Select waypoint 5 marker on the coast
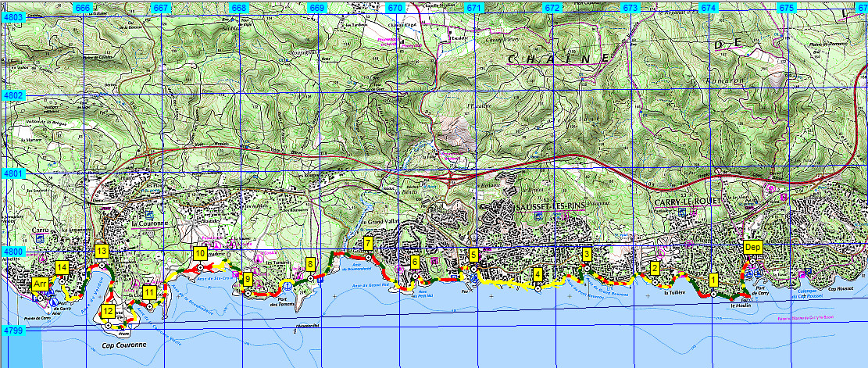Image resolution: width=868 pixels, height=368 pixels. point(473,255)
